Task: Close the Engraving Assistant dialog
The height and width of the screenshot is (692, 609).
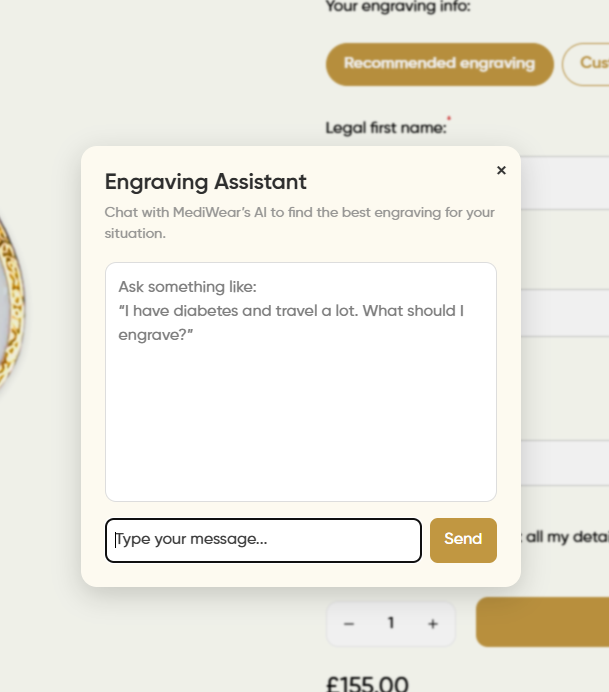Action: coord(501,170)
